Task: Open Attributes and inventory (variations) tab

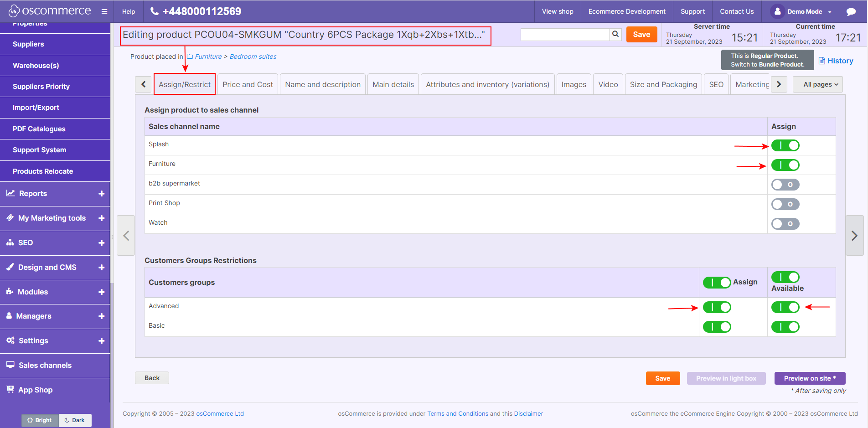Action: (487, 84)
